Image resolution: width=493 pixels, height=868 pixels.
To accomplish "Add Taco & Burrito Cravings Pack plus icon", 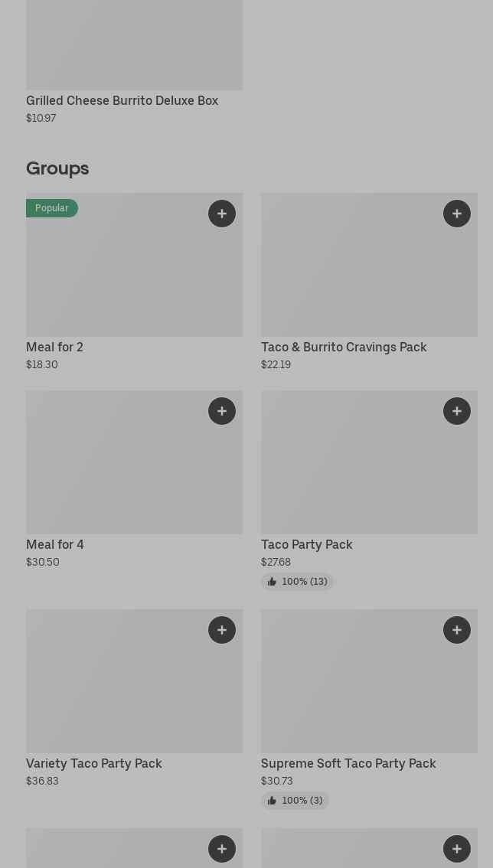I will point(457,214).
